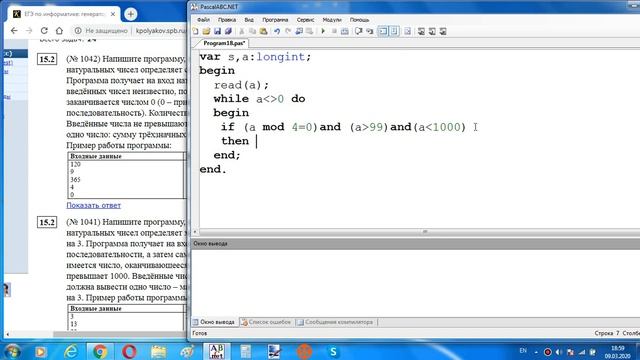Click the Compile icon next to Stop

click(345, 31)
